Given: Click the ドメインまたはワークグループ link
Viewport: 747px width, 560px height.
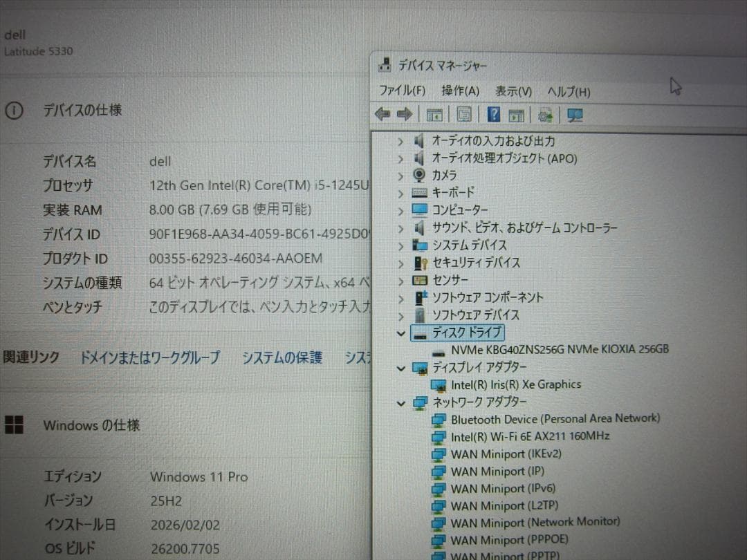Looking at the screenshot, I should [149, 357].
